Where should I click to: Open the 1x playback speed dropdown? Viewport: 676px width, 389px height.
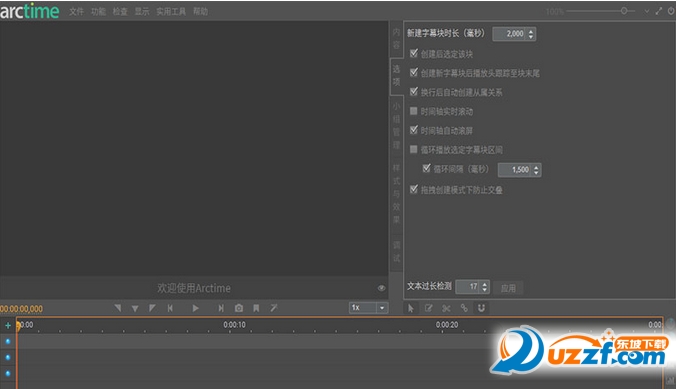(382, 308)
